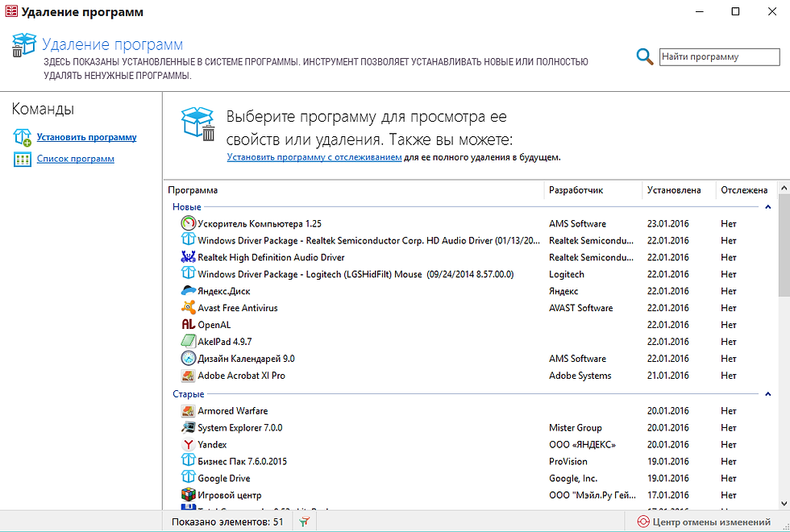The width and height of the screenshot is (790, 532).
Task: Select the Armored Warfare entry
Action: [471, 410]
